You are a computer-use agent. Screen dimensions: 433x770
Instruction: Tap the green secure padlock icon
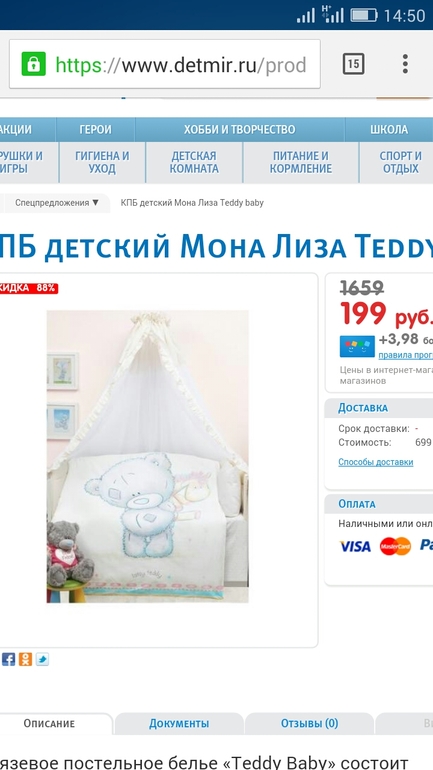pyautogui.click(x=33, y=64)
